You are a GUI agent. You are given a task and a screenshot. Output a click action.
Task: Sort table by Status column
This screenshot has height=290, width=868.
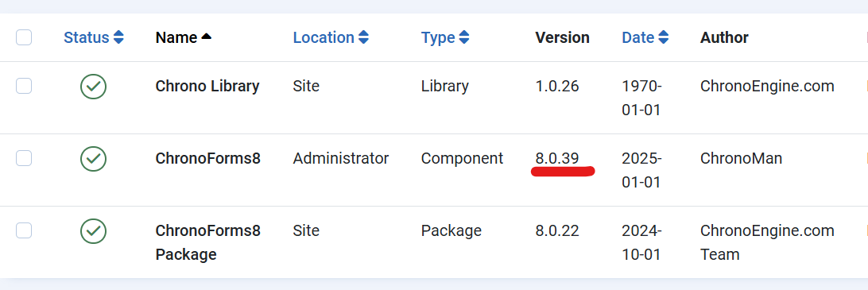pyautogui.click(x=87, y=37)
